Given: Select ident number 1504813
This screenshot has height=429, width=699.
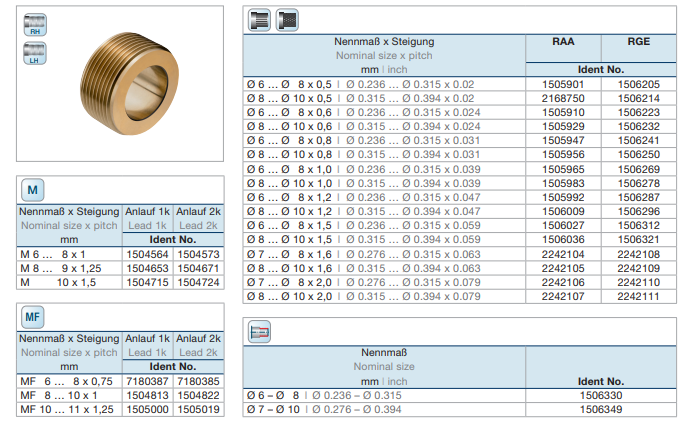Looking at the screenshot, I should point(147,396).
